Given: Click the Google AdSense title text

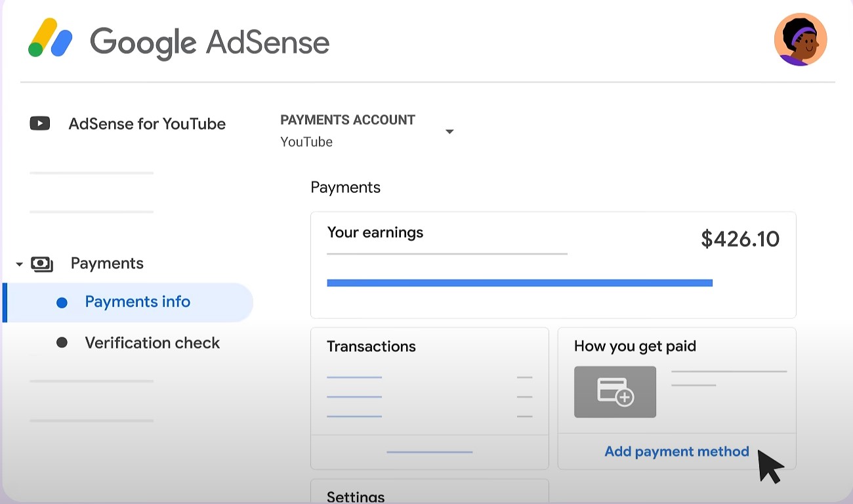Looking at the screenshot, I should coord(209,42).
